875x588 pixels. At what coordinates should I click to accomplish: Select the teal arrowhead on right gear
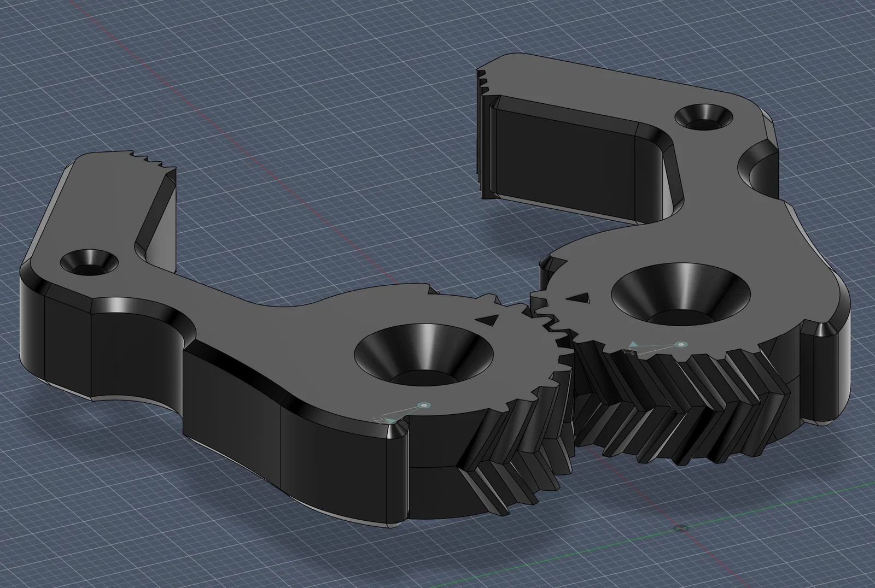pos(633,344)
